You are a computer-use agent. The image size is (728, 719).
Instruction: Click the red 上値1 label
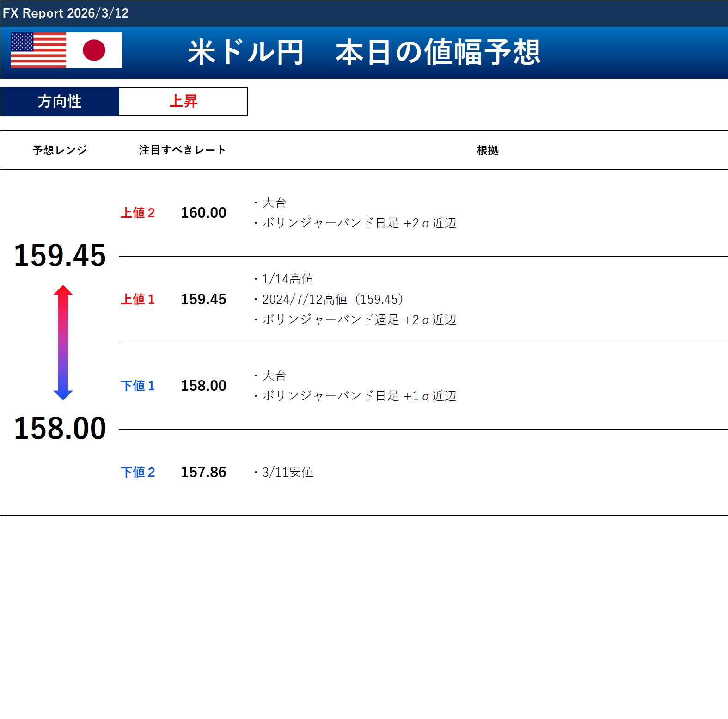tap(138, 299)
